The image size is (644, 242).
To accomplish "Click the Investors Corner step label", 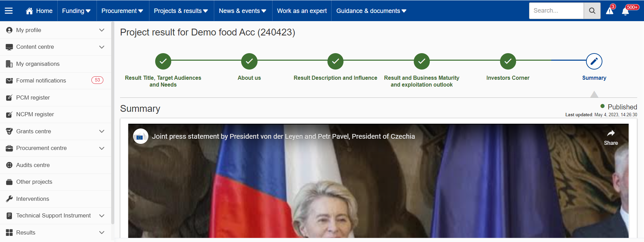I will coord(508,78).
